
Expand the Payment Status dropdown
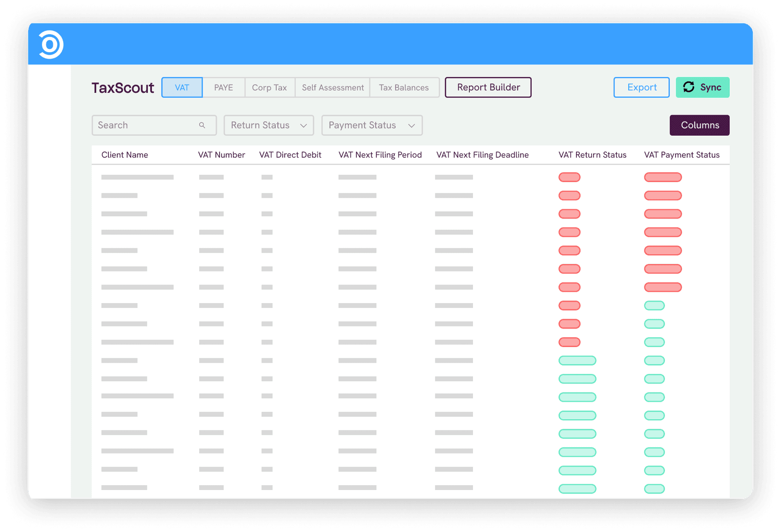tap(372, 125)
